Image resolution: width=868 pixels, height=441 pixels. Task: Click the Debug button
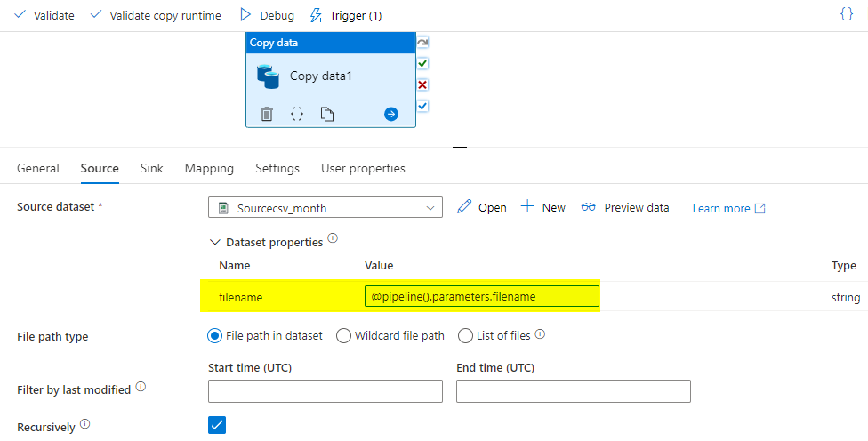[x=268, y=15]
